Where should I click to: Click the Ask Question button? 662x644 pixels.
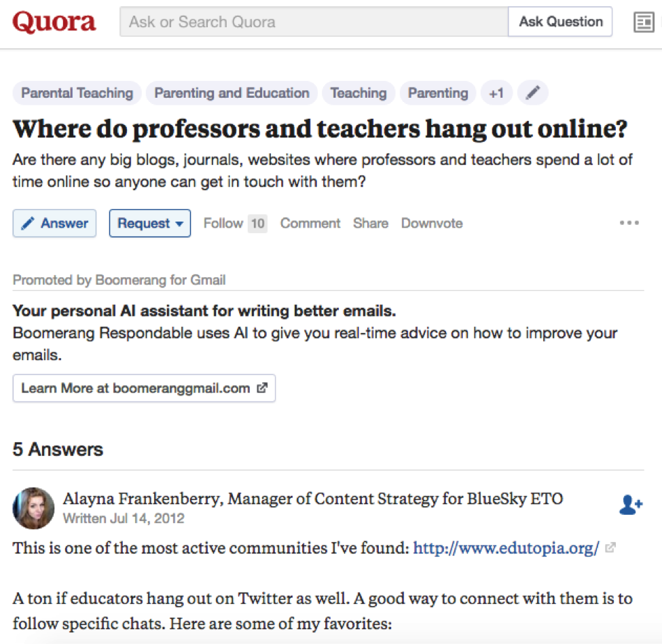[560, 22]
